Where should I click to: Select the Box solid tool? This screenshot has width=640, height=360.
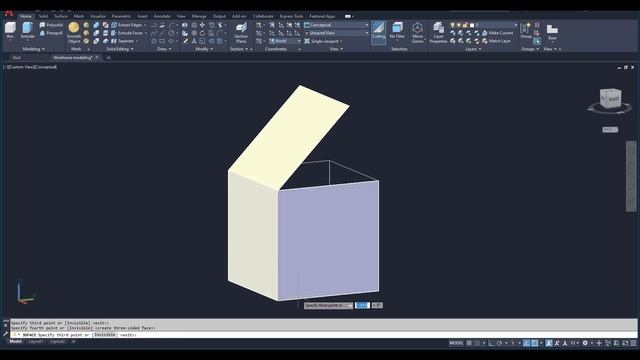(10, 30)
